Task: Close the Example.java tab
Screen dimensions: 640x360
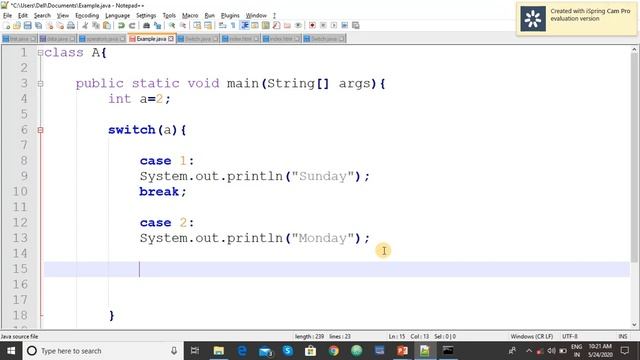Action: 171,39
